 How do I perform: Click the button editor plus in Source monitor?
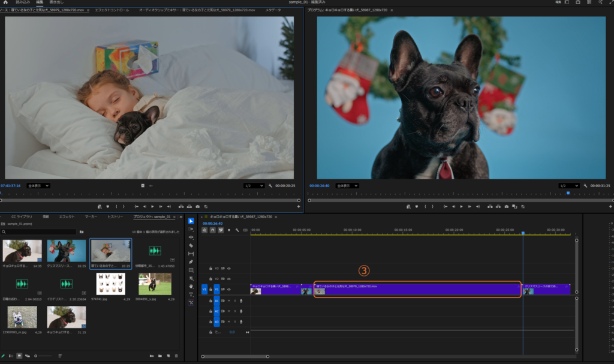click(x=298, y=206)
